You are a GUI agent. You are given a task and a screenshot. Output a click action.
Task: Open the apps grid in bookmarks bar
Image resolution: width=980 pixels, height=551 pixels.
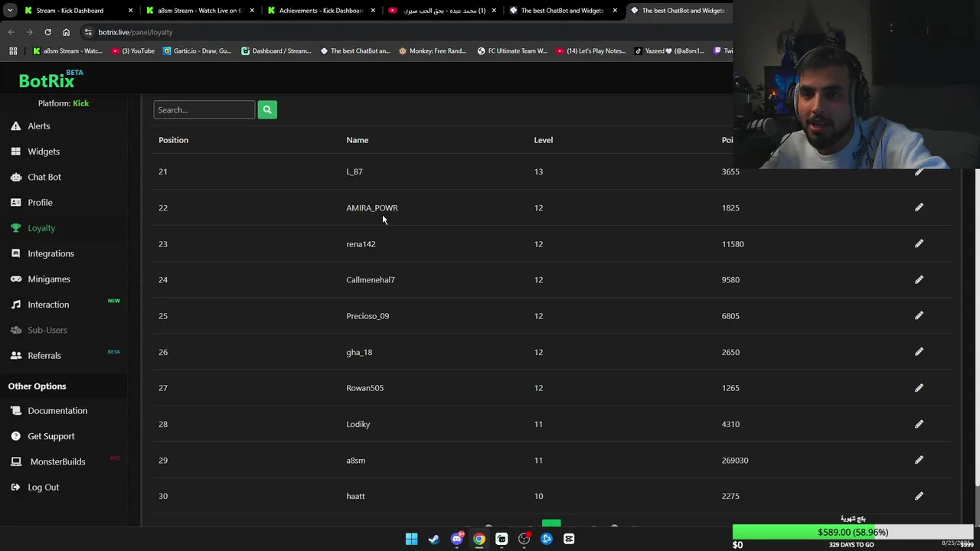(13, 51)
